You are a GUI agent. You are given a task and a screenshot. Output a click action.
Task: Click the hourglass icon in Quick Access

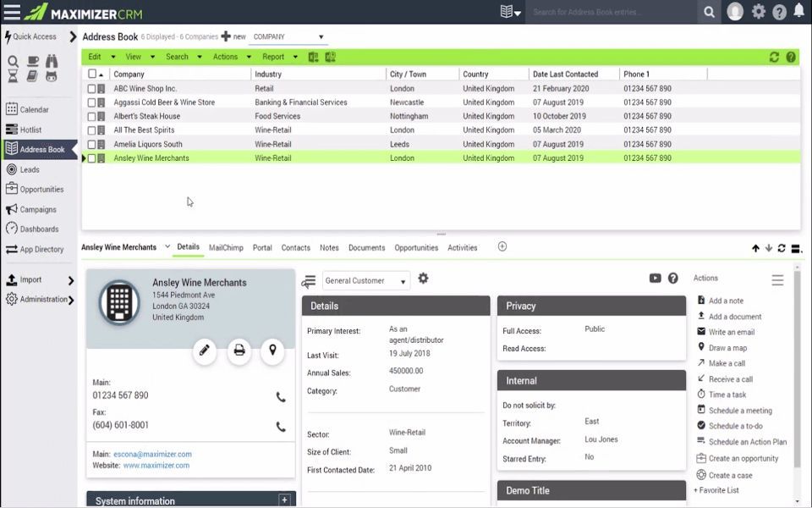[x=13, y=76]
